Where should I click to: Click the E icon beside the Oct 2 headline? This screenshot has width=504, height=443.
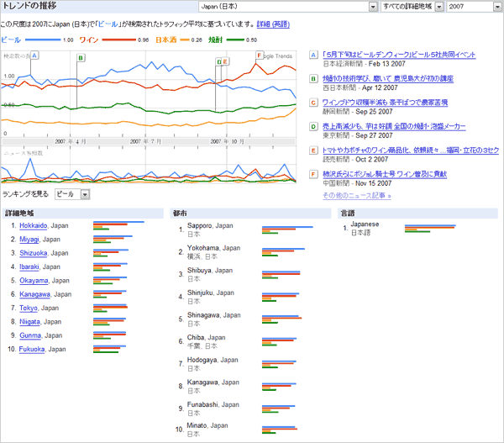tap(313, 150)
